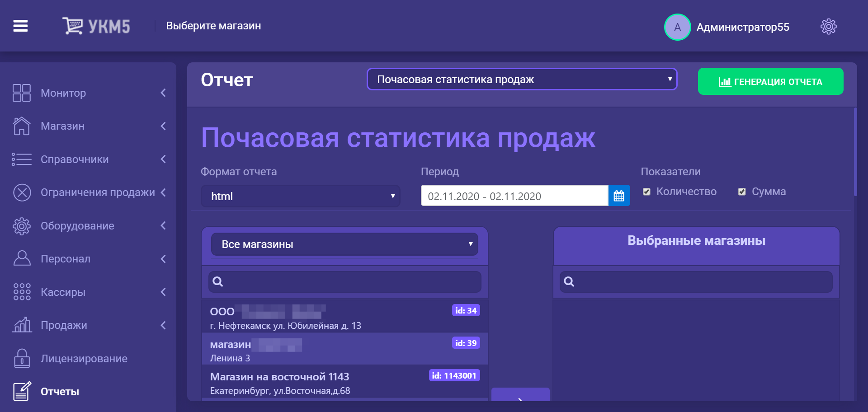Expand the Магазин menu chevron
Screen dimensions: 868x412
pos(163,126)
